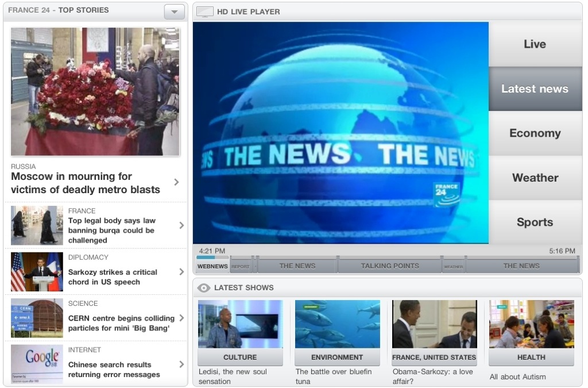Click the eye icon beside Latest Shows
Image resolution: width=588 pixels, height=388 pixels.
pyautogui.click(x=204, y=288)
